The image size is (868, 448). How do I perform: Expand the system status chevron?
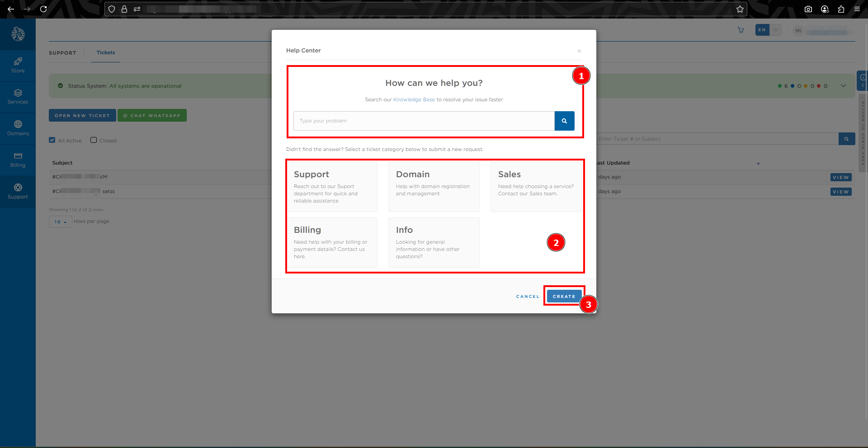pos(843,86)
